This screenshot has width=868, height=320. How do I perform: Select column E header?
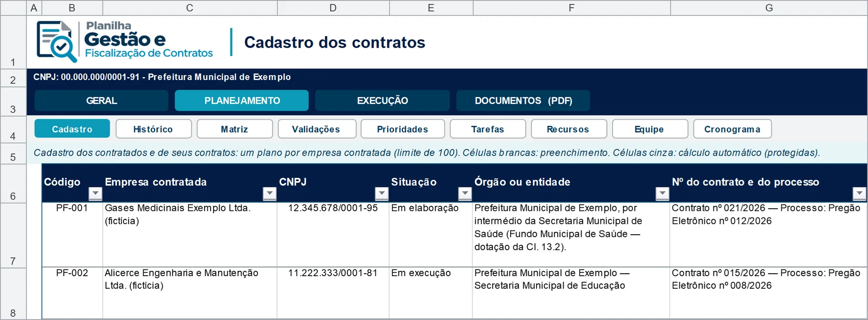(x=431, y=8)
